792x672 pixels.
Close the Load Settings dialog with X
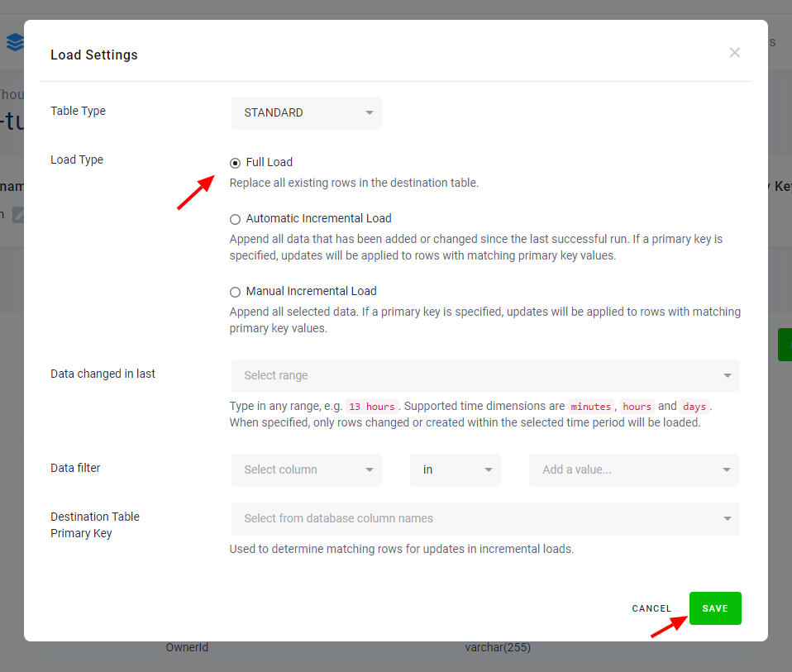tap(734, 53)
